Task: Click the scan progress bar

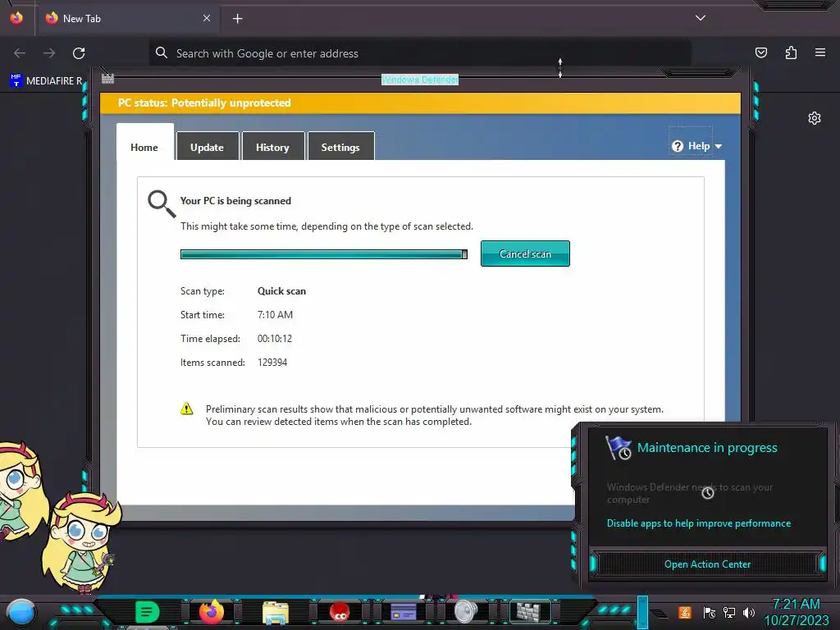Action: pyautogui.click(x=323, y=254)
